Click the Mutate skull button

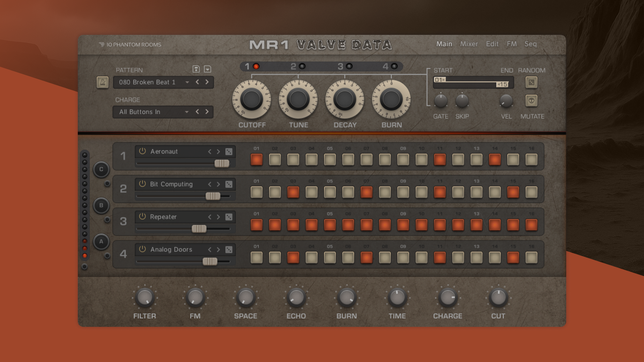point(531,101)
